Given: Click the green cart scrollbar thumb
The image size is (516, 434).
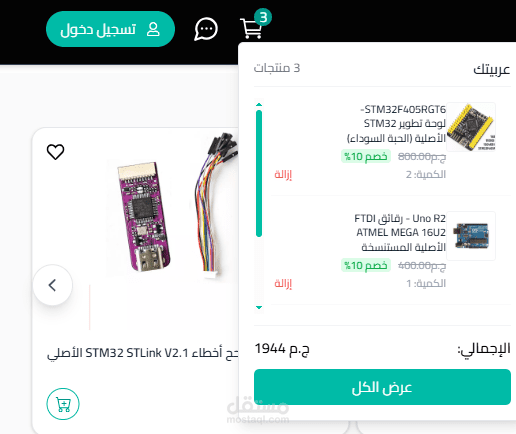Looking at the screenshot, I should click(259, 174).
